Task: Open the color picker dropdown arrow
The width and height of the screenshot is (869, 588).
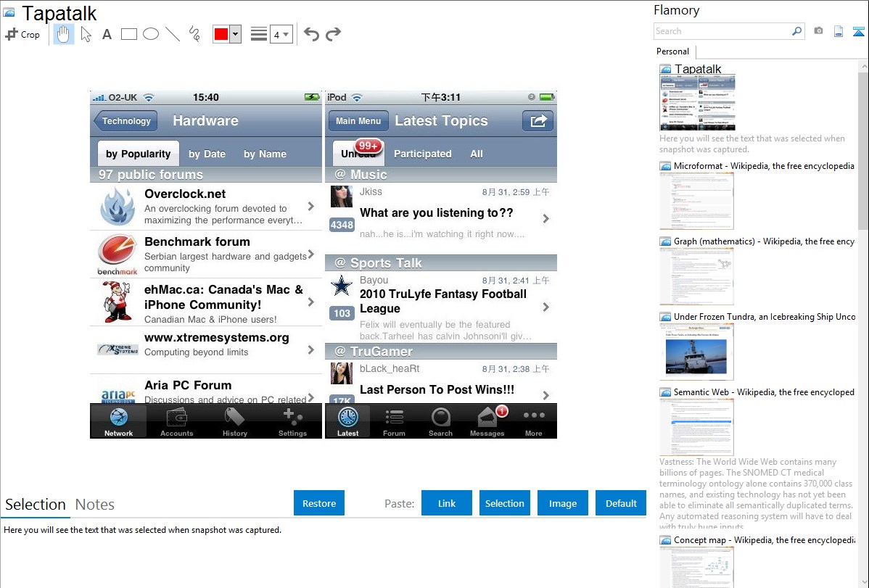Action: 236,34
